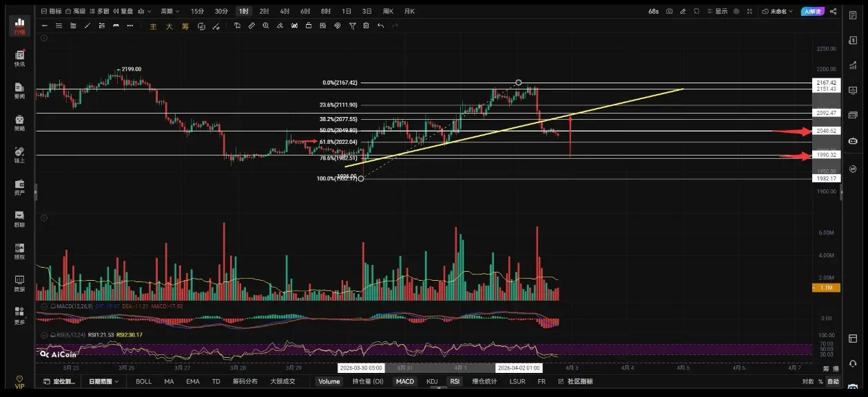Click the lock drawings icon
Screen dimensions: 868x397
309,26
